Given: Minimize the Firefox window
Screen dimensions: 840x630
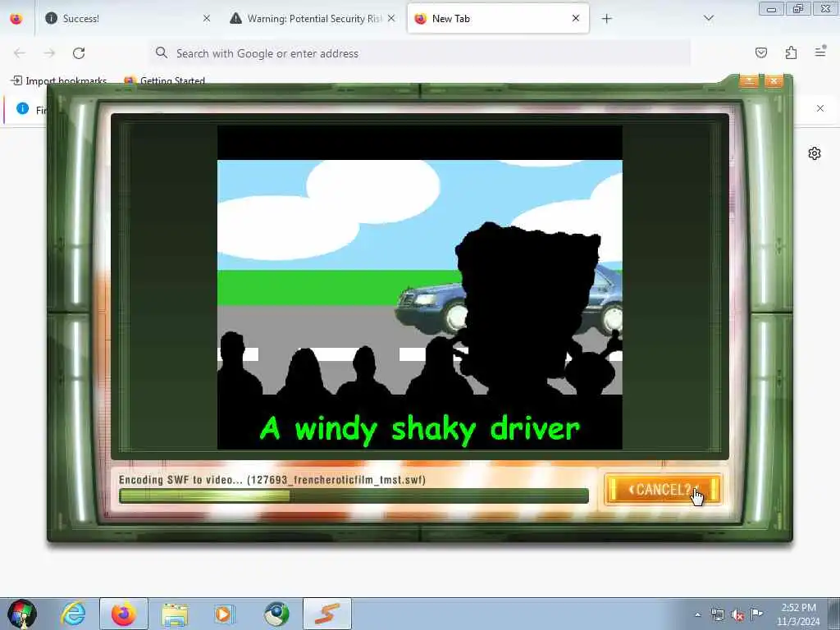Looking at the screenshot, I should point(771,9).
